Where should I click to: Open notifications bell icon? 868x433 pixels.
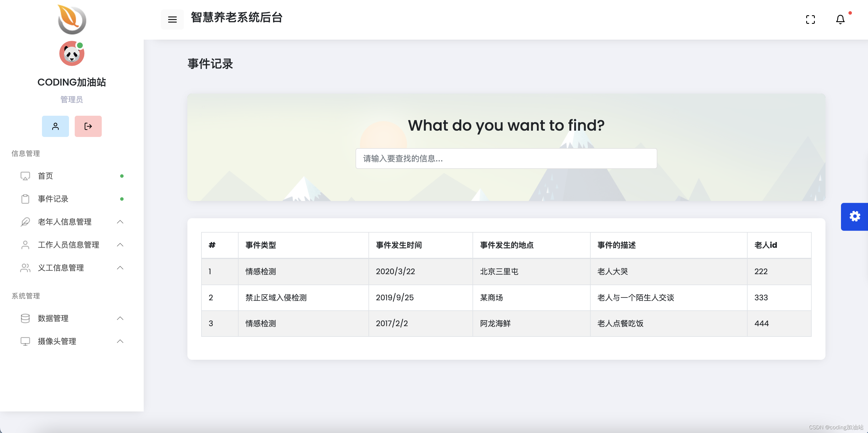tap(840, 20)
